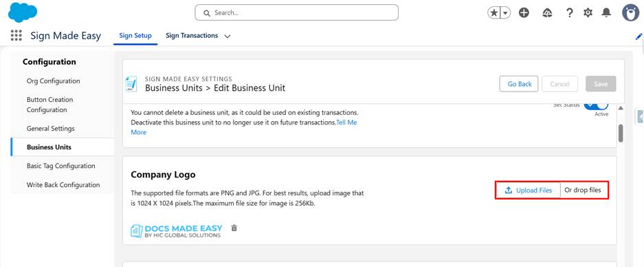This screenshot has width=644, height=267.
Task: Click the Upload Files button
Action: [528, 190]
